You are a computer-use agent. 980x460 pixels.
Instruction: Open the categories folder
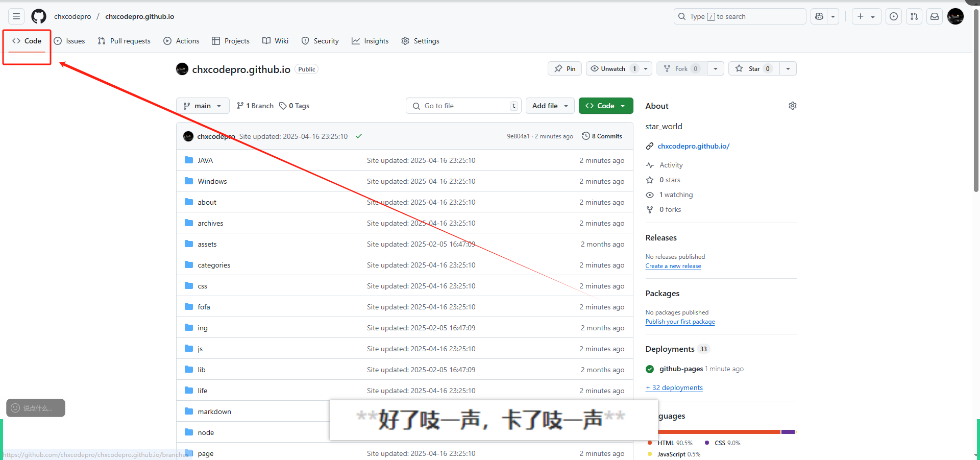point(214,265)
